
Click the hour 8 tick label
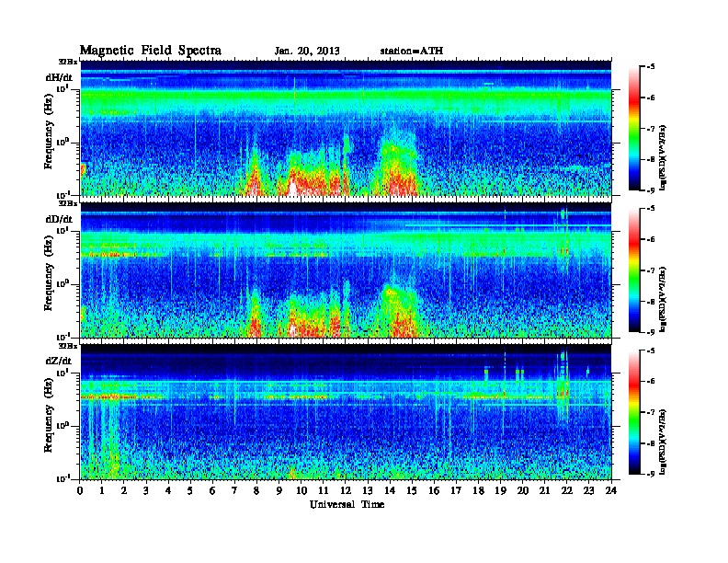256,491
